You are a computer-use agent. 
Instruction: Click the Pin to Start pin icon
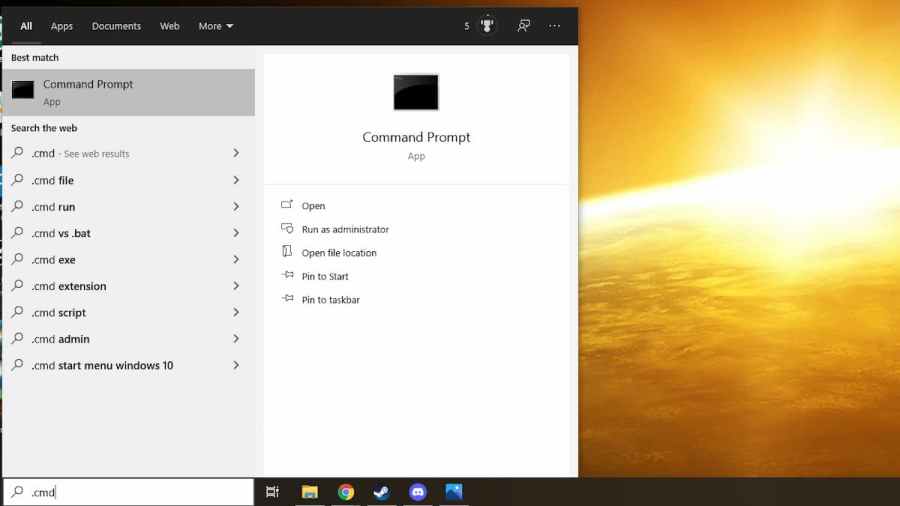click(x=288, y=275)
